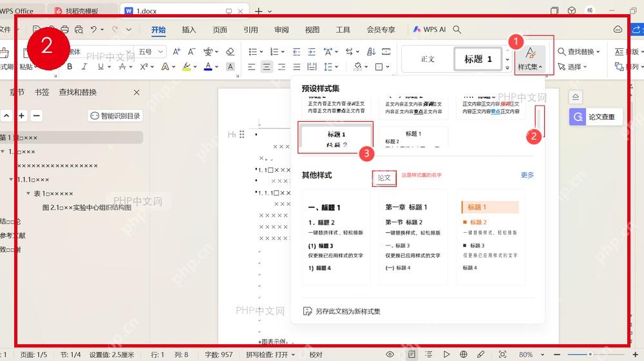Insert a bulleted list
The image size is (644, 361).
point(252,52)
